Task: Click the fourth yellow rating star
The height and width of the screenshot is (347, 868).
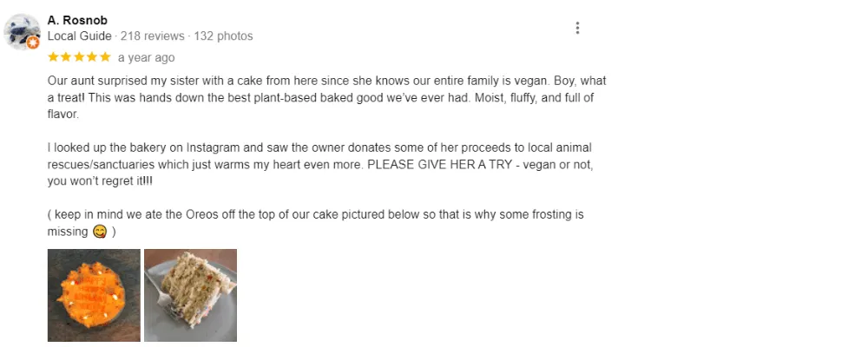Action: pos(92,57)
